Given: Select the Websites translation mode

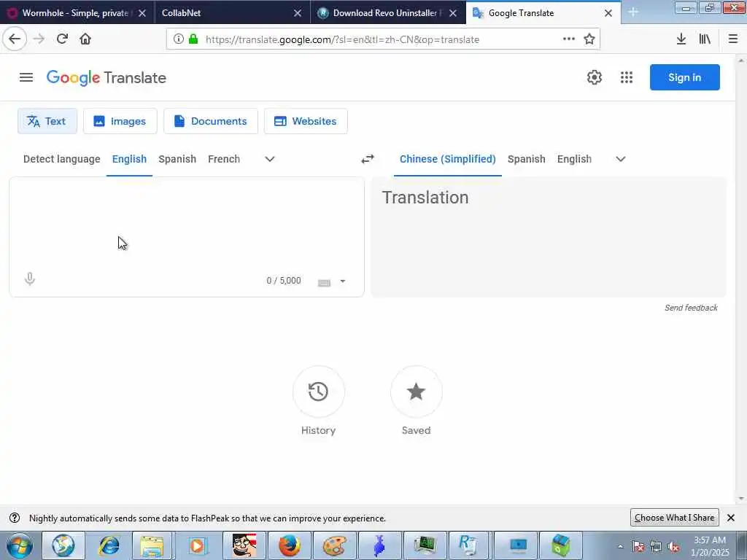Looking at the screenshot, I should (306, 121).
